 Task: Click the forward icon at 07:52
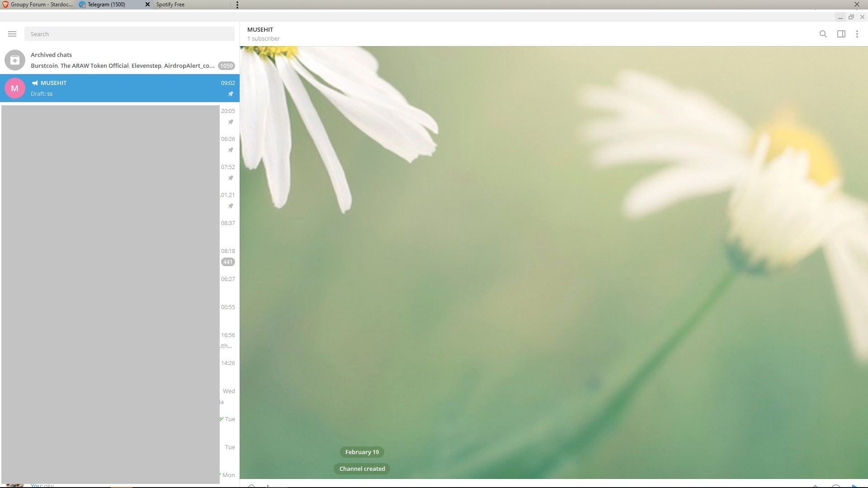231,178
